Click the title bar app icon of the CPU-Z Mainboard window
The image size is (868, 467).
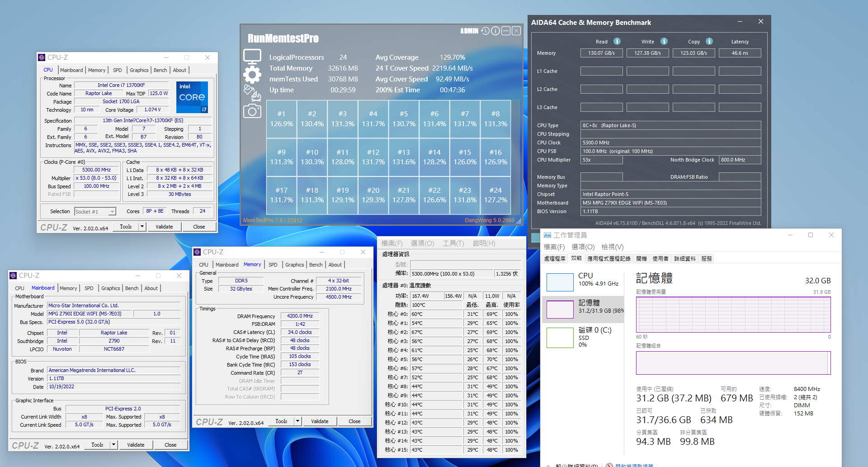coord(14,276)
